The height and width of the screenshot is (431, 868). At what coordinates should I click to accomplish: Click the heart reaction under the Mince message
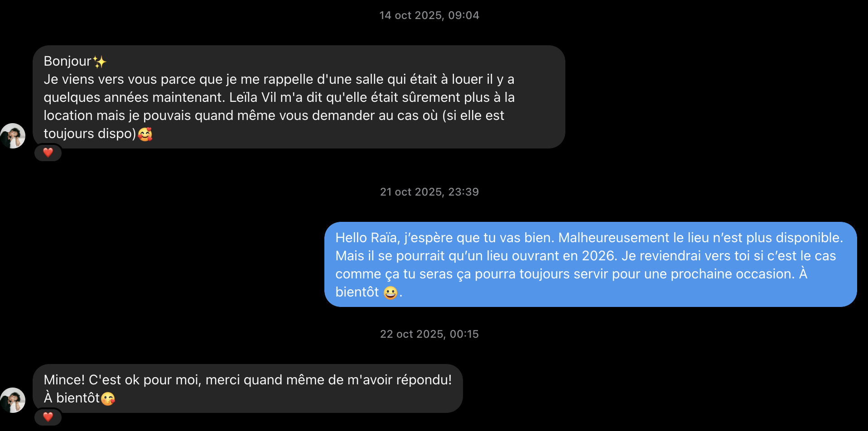[x=48, y=417]
